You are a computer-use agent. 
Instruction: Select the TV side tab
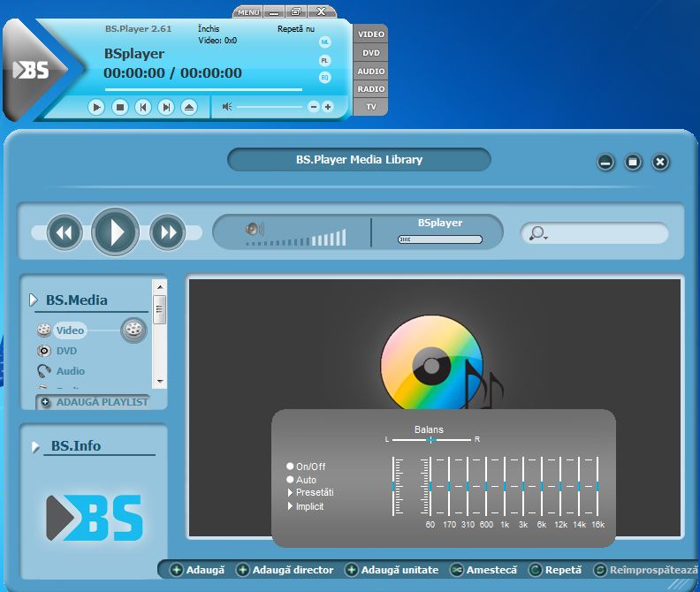pos(370,107)
